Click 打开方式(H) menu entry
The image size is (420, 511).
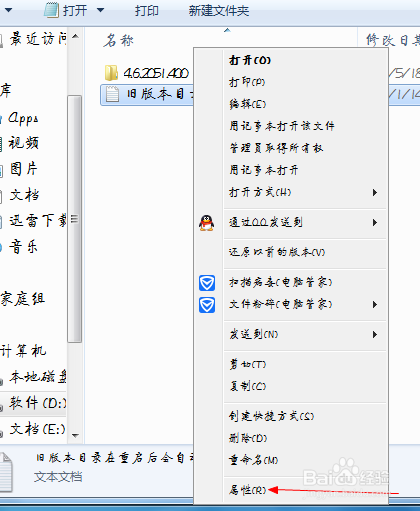pos(260,192)
